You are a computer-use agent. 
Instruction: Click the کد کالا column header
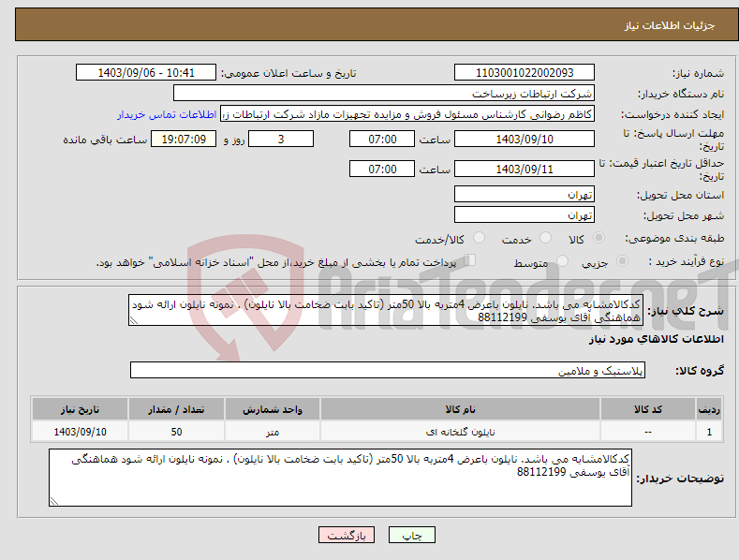click(x=648, y=409)
